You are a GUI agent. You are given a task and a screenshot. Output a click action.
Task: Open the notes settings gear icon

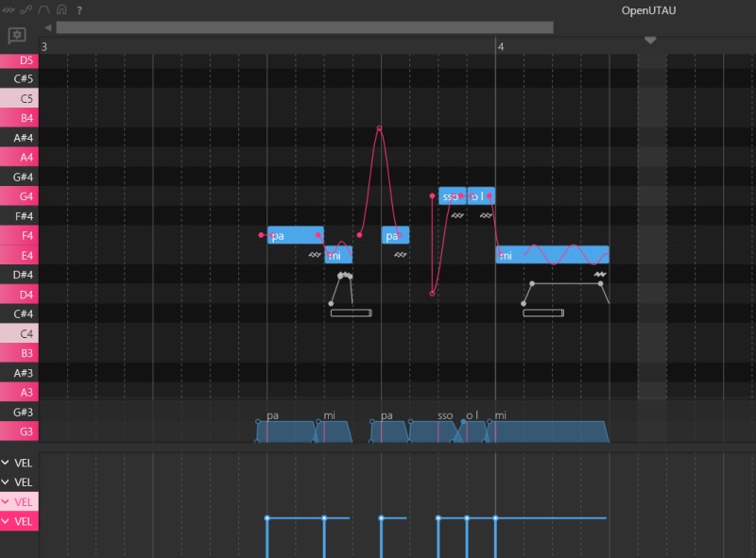(x=17, y=35)
